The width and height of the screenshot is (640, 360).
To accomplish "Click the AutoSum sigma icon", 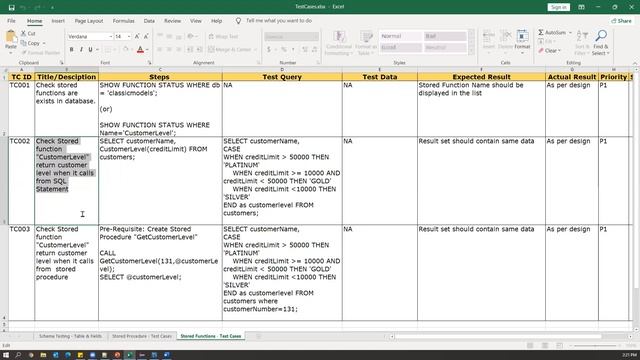I will (541, 32).
